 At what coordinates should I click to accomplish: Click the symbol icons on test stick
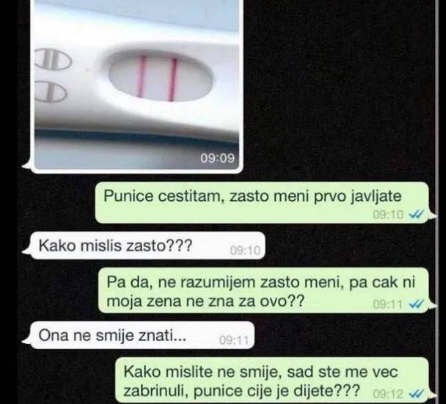pyautogui.click(x=52, y=75)
